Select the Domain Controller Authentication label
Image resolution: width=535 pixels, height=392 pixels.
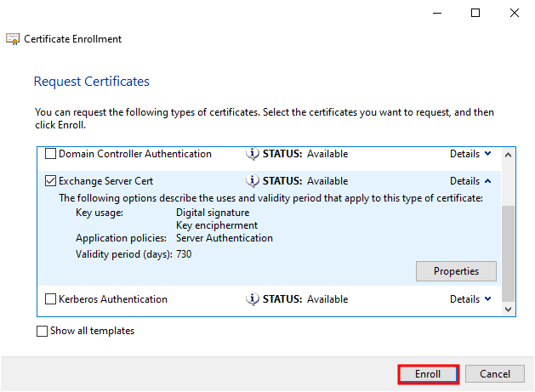[x=135, y=154]
